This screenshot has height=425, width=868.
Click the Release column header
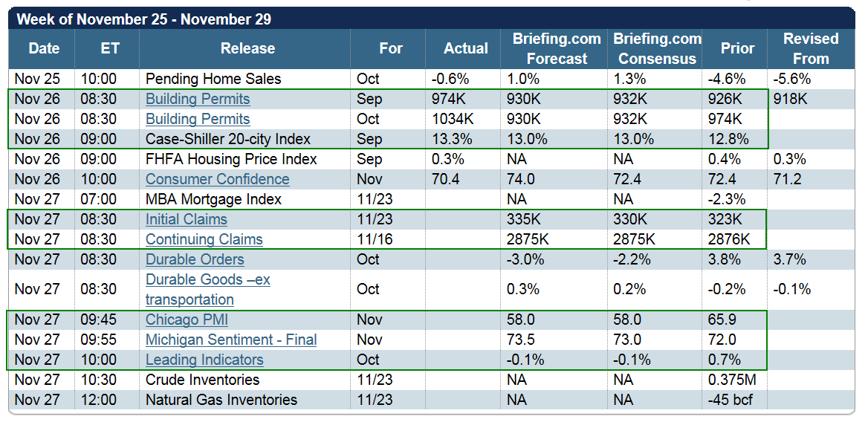point(247,49)
